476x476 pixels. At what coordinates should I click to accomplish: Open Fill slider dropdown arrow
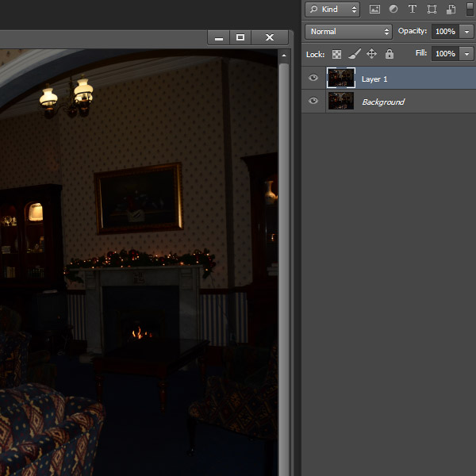coord(466,54)
